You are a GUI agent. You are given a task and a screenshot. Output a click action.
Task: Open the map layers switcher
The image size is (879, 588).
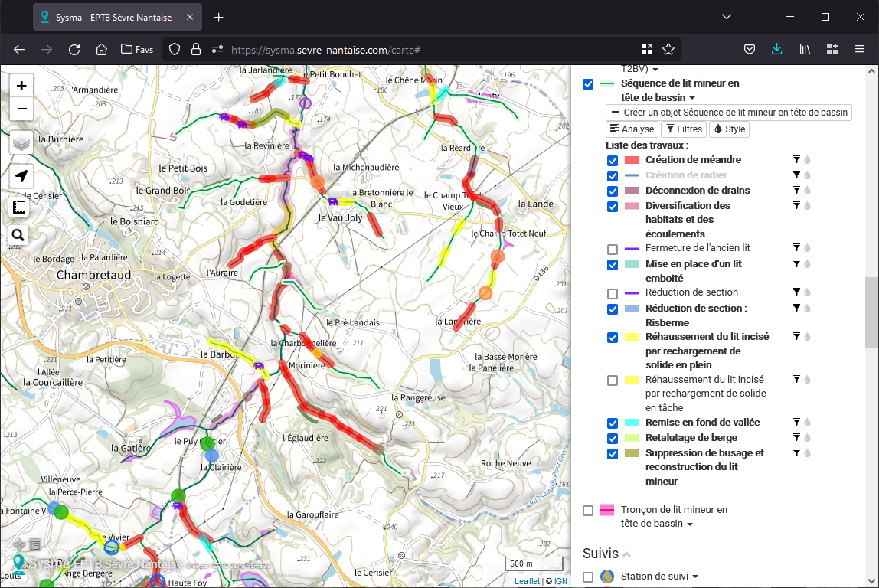coord(21,142)
